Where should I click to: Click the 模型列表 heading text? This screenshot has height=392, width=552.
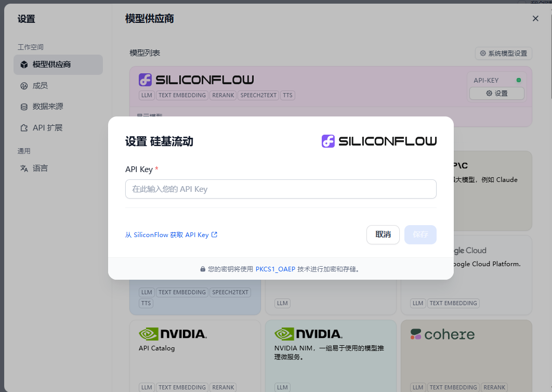coord(144,53)
